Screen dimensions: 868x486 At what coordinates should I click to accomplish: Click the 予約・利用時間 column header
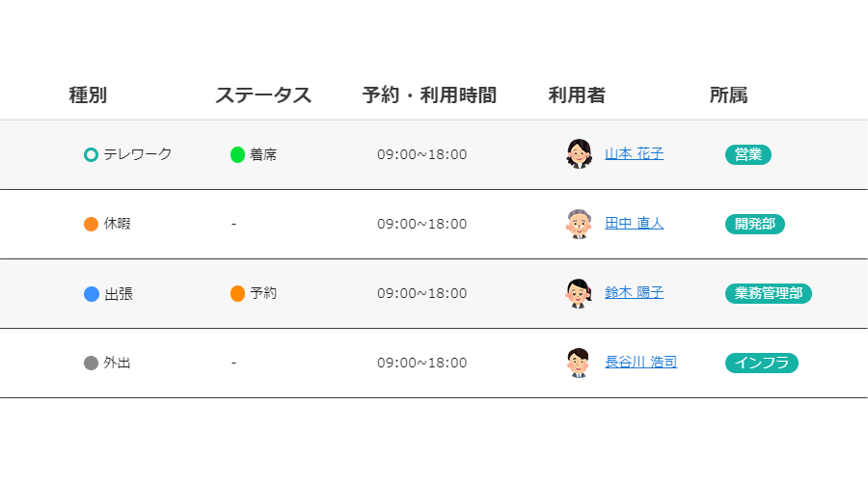pos(429,95)
